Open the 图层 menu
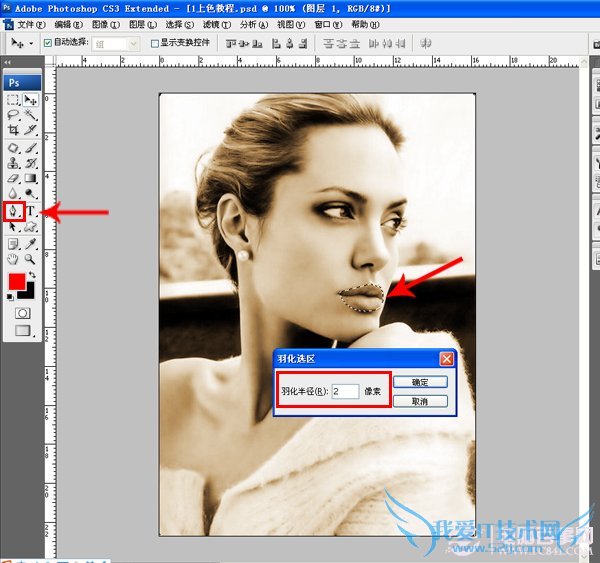600x563 pixels. click(143, 23)
